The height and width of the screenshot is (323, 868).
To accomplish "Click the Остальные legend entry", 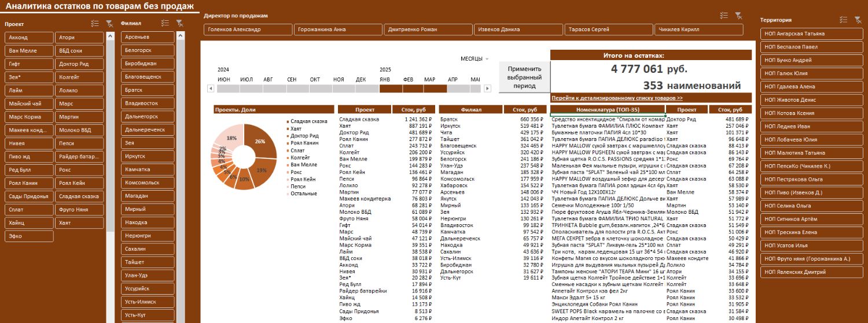I will tap(303, 194).
